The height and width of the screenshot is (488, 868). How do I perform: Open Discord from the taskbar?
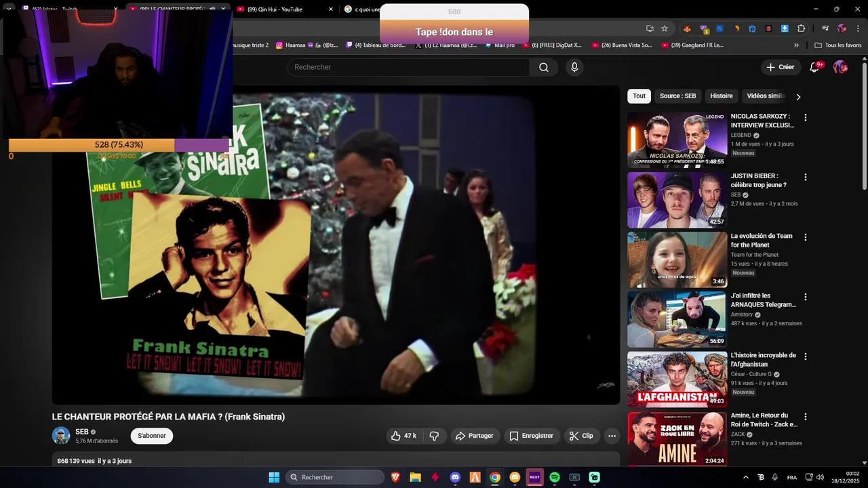(x=455, y=477)
